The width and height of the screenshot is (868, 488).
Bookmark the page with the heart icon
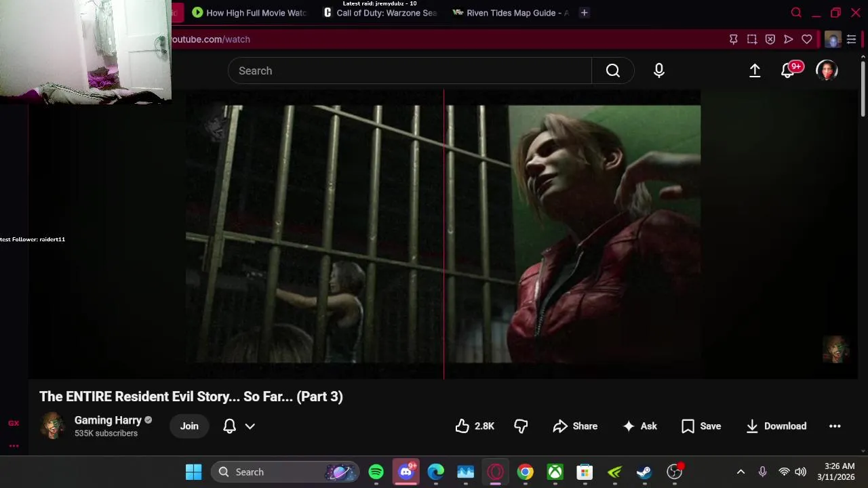(807, 39)
